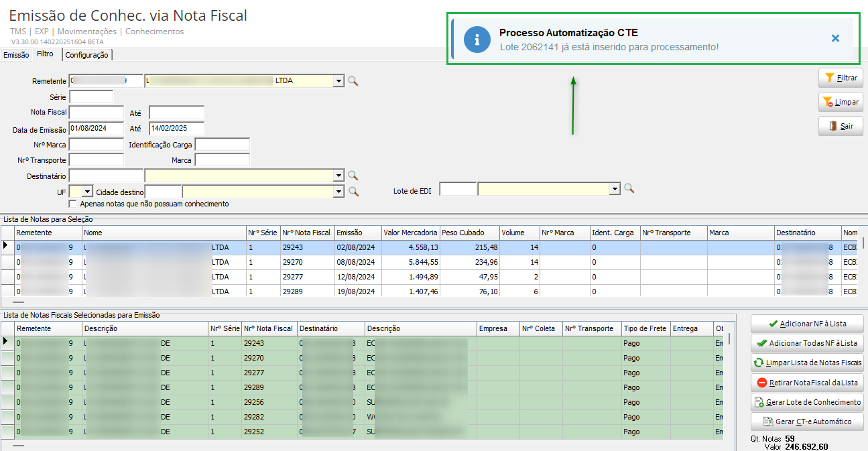Image resolution: width=868 pixels, height=451 pixels.
Task: Click the Limpar filter button
Action: (x=841, y=103)
